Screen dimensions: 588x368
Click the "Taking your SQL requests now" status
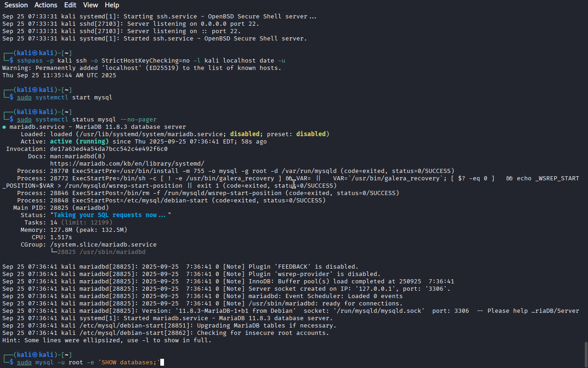click(x=110, y=215)
